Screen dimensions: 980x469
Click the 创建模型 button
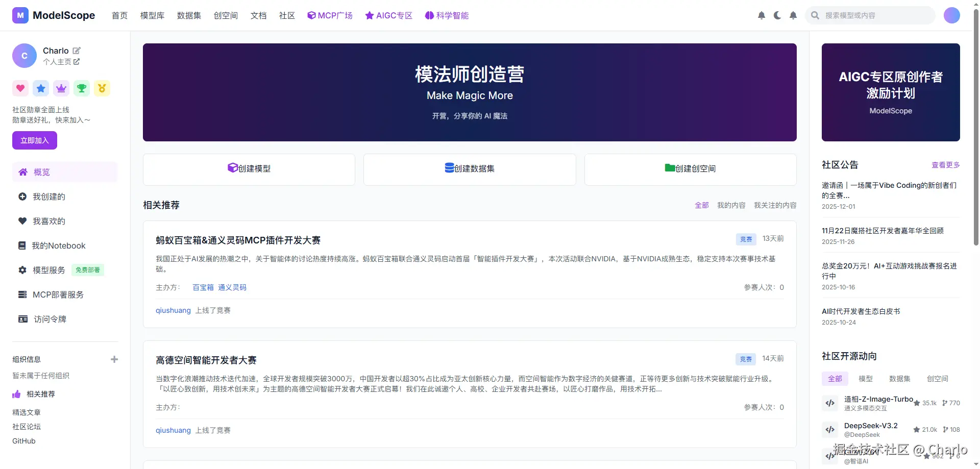point(249,169)
